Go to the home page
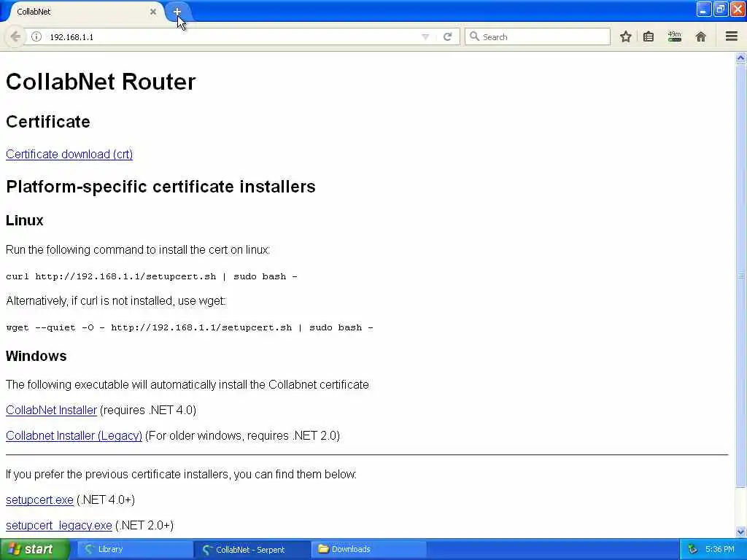Screen dimensions: 747x560 700,36
